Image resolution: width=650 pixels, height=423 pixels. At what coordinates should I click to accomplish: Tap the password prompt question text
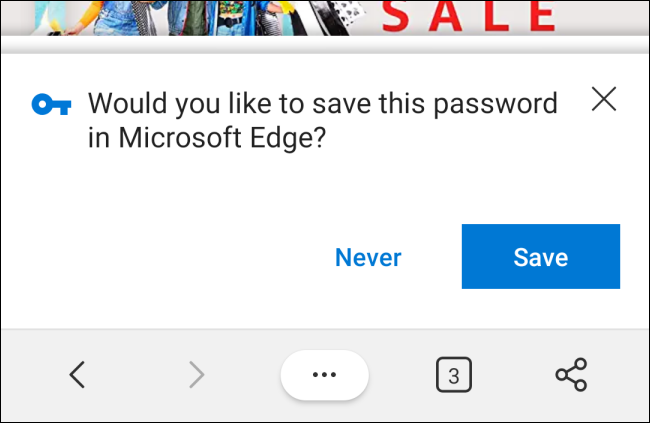[x=320, y=120]
